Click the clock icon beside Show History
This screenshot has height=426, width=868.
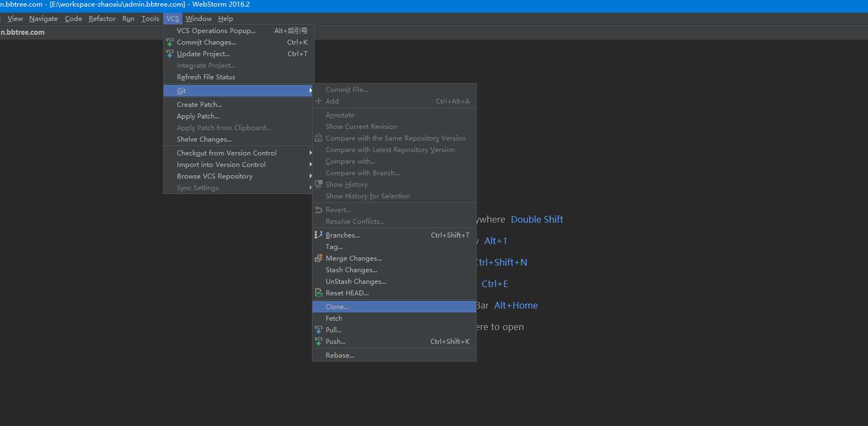(319, 184)
